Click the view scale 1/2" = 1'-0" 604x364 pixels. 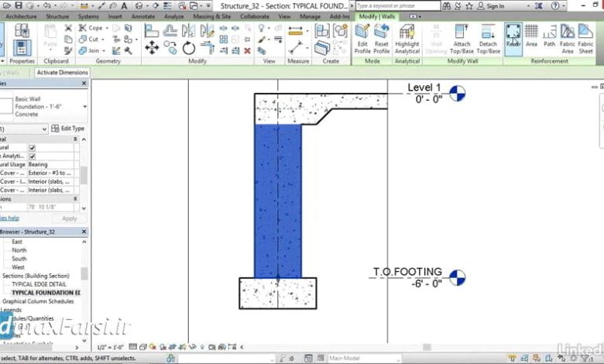tap(110, 348)
